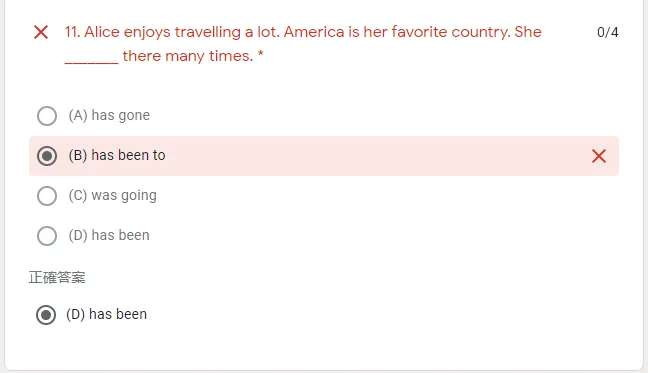Click the blank underline in the question
648x373 pixels.
tap(92, 62)
